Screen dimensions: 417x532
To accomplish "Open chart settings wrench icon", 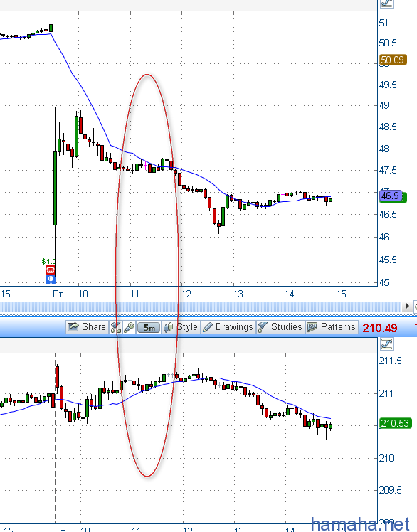I will coord(129,327).
